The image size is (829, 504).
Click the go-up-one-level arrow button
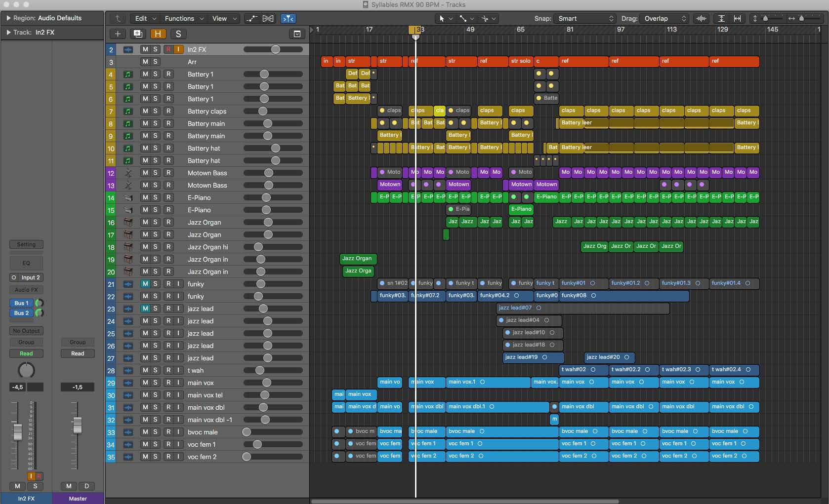(118, 18)
